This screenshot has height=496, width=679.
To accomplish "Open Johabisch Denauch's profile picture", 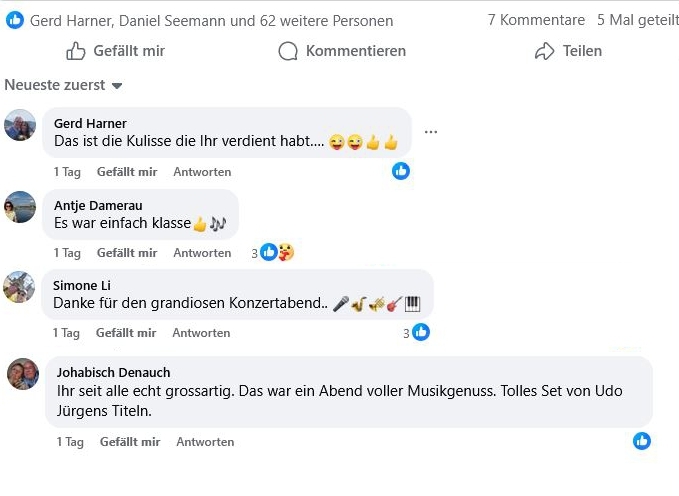I will tap(23, 374).
